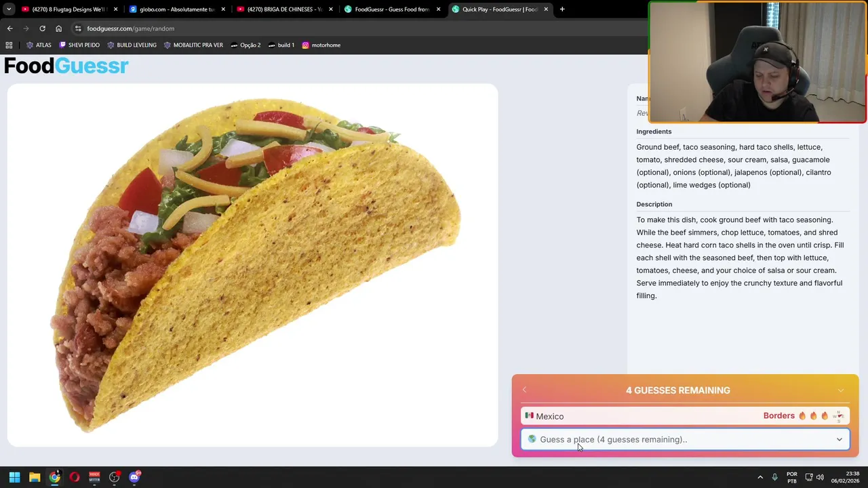
Task: Open the Opção 2 bookmark
Action: [x=245, y=45]
